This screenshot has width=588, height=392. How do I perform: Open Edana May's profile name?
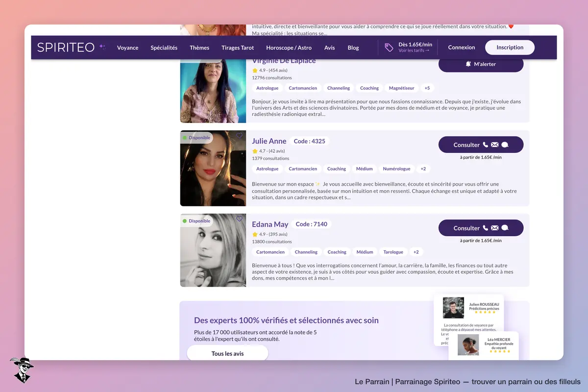click(x=270, y=224)
